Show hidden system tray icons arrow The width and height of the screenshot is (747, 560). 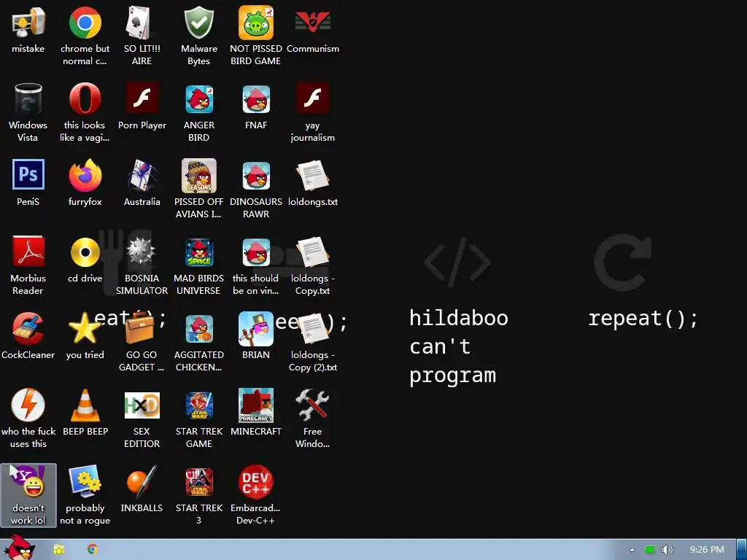click(632, 550)
